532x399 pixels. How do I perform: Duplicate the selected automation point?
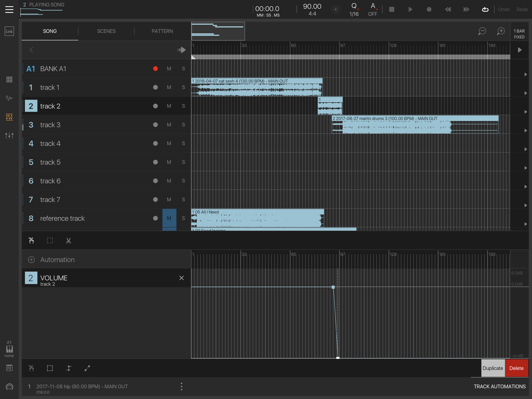coord(493,368)
